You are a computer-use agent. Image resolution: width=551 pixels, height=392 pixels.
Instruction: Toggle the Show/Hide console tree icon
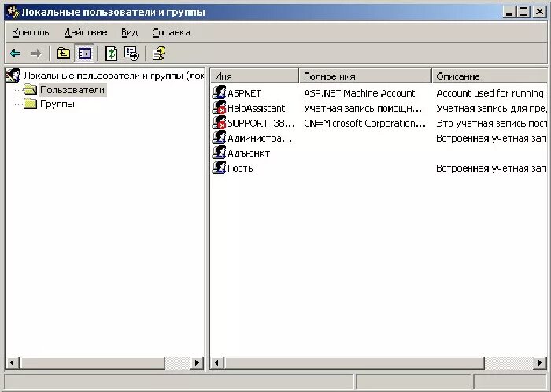84,54
